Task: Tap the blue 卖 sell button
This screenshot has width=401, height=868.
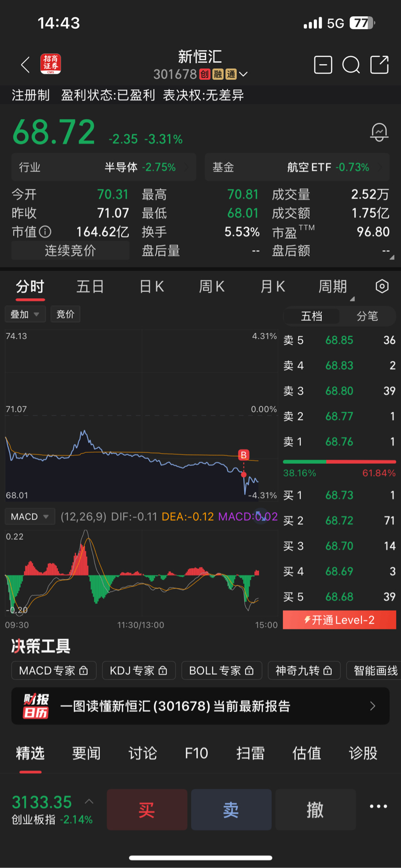Action: click(x=231, y=810)
